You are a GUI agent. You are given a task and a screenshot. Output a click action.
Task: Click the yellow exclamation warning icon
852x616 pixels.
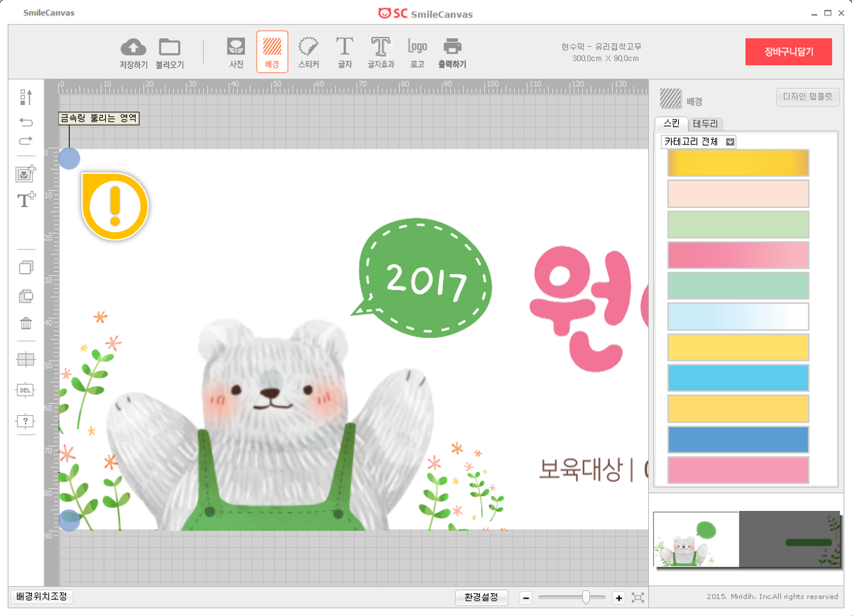(115, 206)
